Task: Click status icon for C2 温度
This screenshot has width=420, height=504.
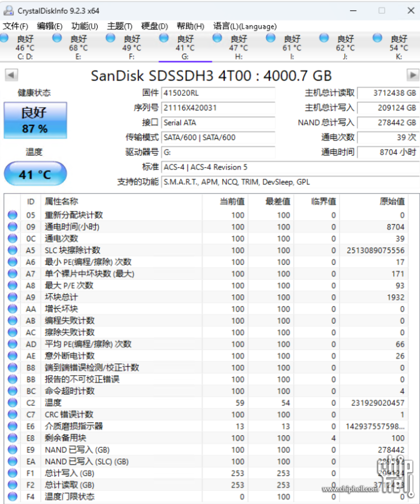Action: pyautogui.click(x=12, y=402)
